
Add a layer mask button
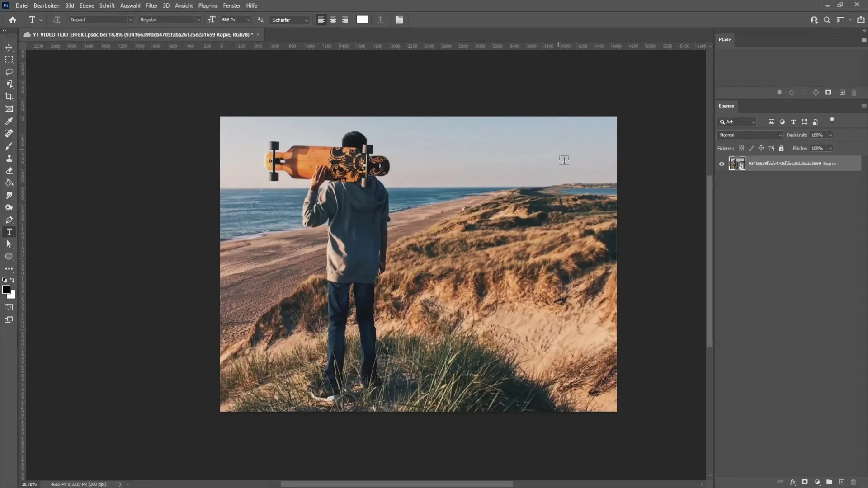pos(805,482)
